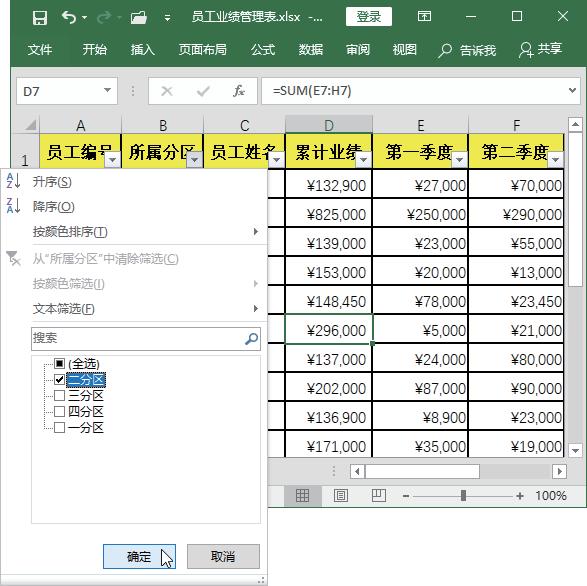Screen dimensions: 587x586
Task: Click the vertical scrollbar down arrow
Action: (575, 450)
